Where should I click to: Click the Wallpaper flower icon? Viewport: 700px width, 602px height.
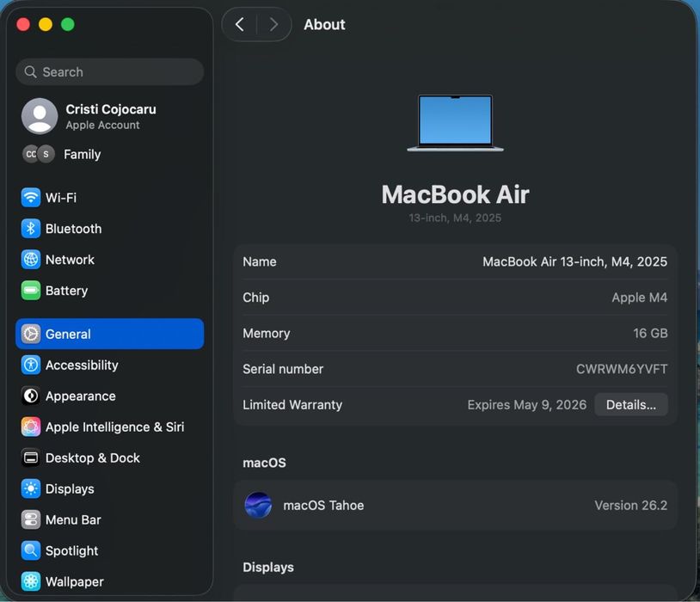[x=31, y=581]
